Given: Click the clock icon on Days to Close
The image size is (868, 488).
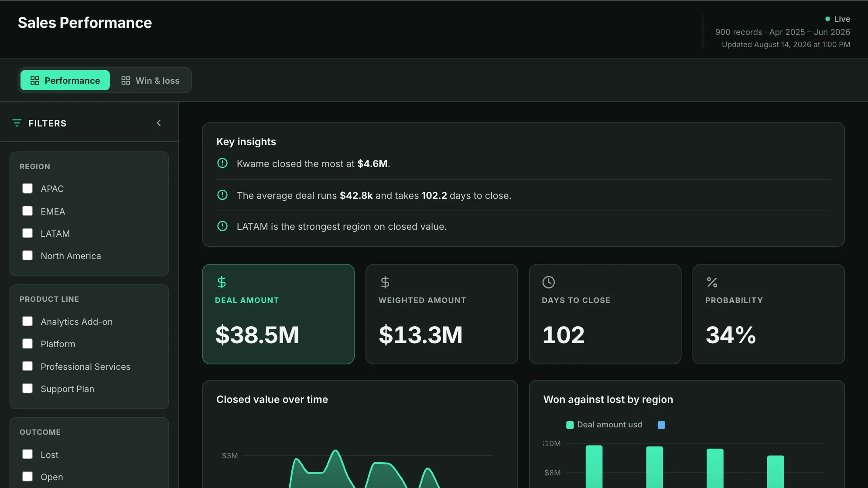Looking at the screenshot, I should coord(548,282).
